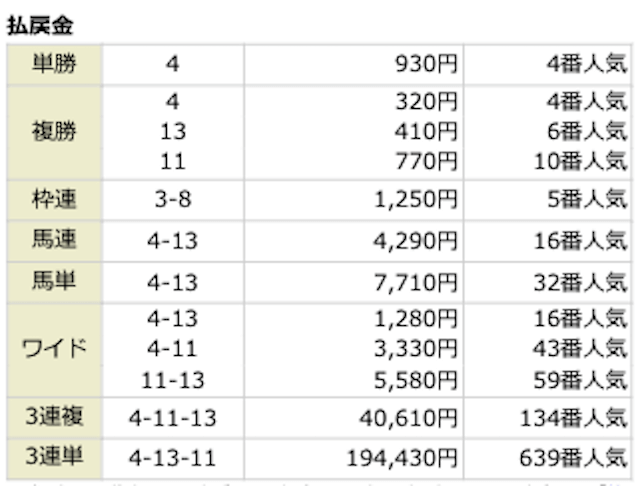Image resolution: width=640 pixels, height=486 pixels.
Task: Select the 11-13 wide combination
Action: pyautogui.click(x=173, y=380)
